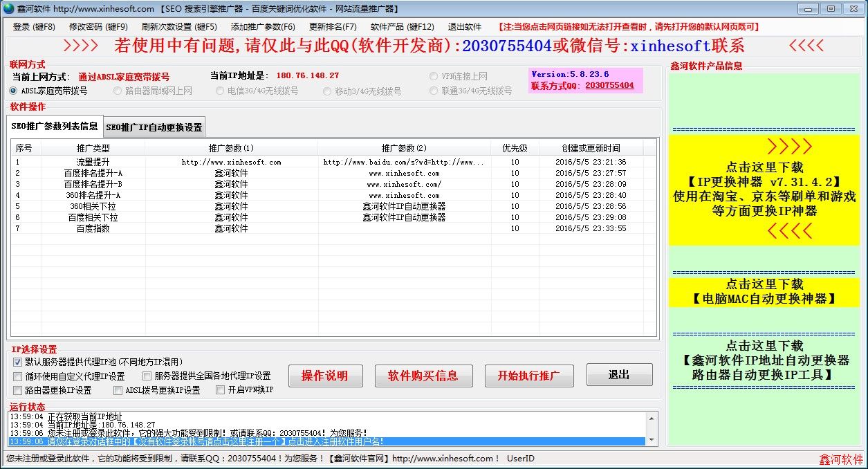Sort by 创建或更新时间 column header
868x469 pixels.
click(591, 148)
